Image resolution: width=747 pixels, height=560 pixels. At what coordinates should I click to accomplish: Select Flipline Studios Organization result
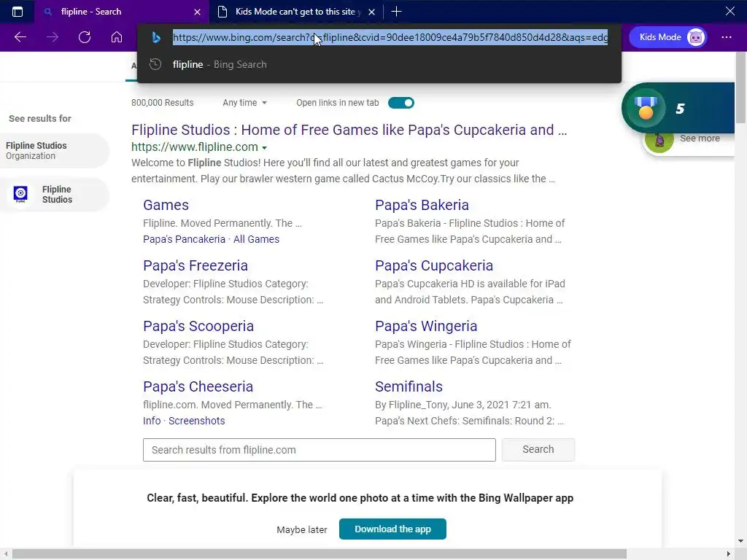(x=53, y=150)
